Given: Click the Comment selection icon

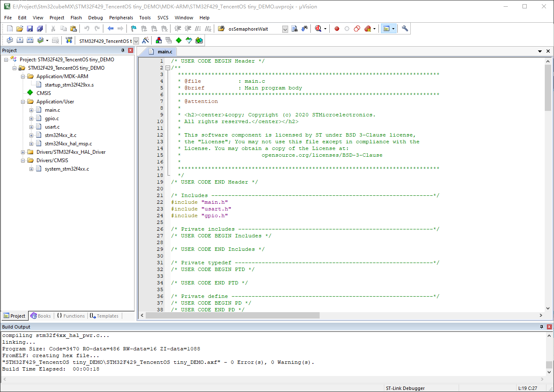Looking at the screenshot, I should 198,29.
